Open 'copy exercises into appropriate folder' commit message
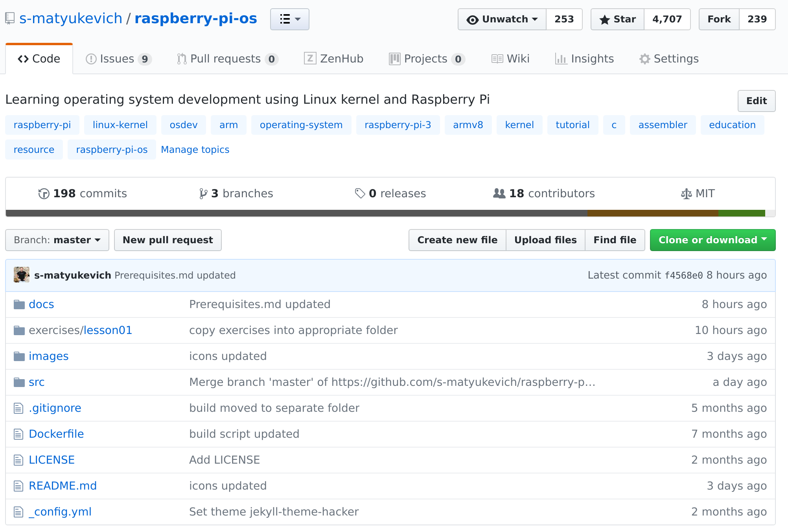 coord(293,330)
